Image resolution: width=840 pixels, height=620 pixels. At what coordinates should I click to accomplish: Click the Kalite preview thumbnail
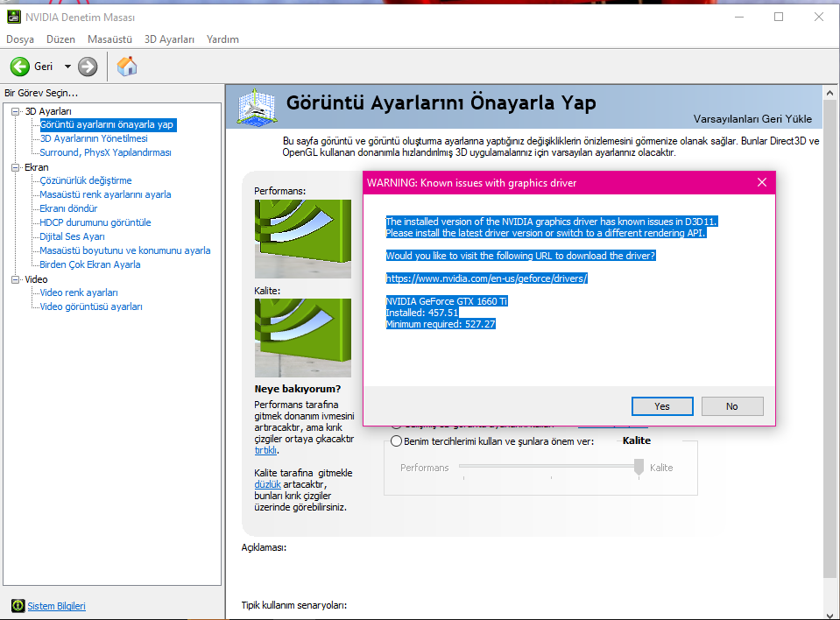click(x=303, y=338)
